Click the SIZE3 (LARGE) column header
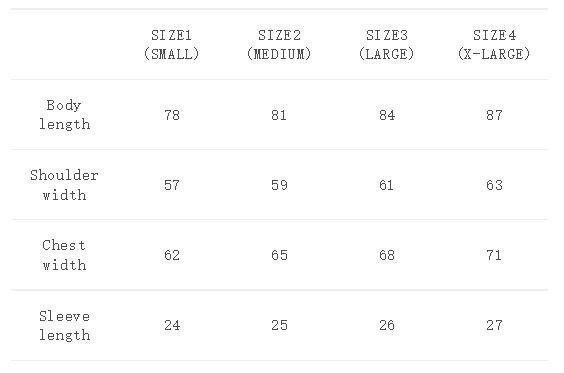 coord(387,45)
